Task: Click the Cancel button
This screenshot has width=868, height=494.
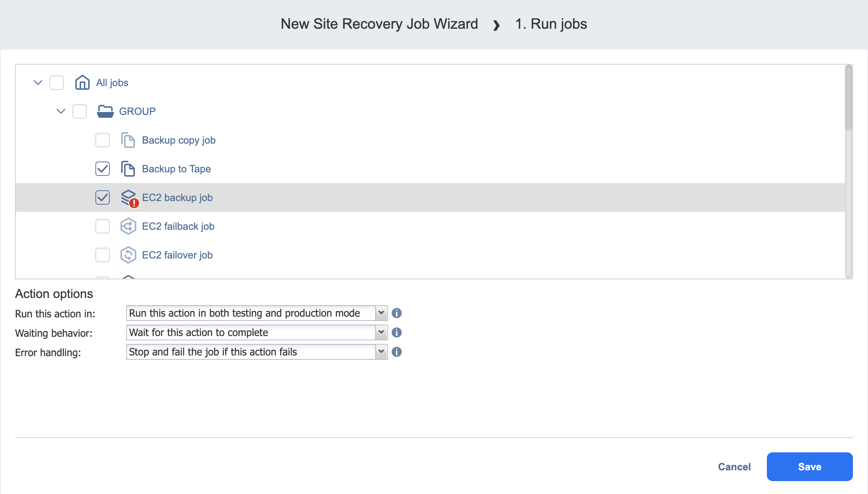Action: coord(734,467)
